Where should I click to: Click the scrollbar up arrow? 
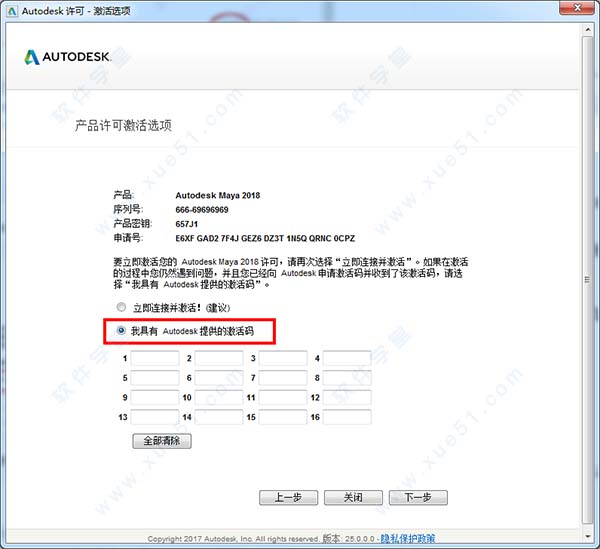point(588,29)
